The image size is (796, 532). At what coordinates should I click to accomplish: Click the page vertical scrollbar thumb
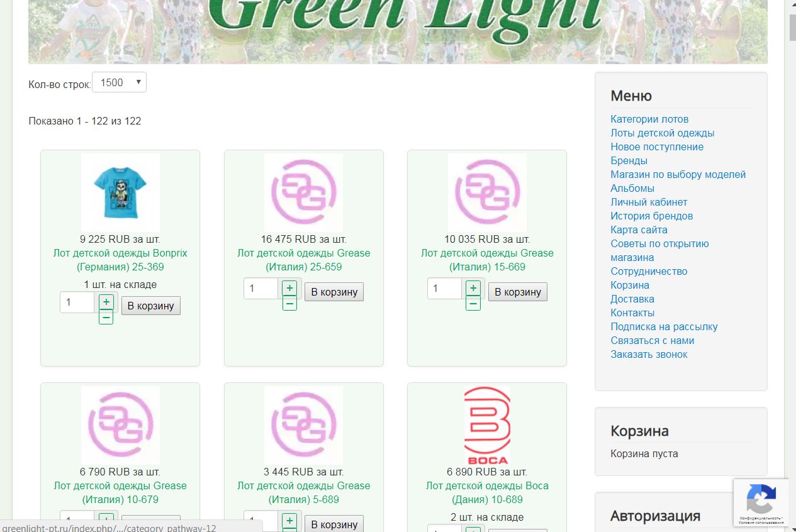(792, 28)
